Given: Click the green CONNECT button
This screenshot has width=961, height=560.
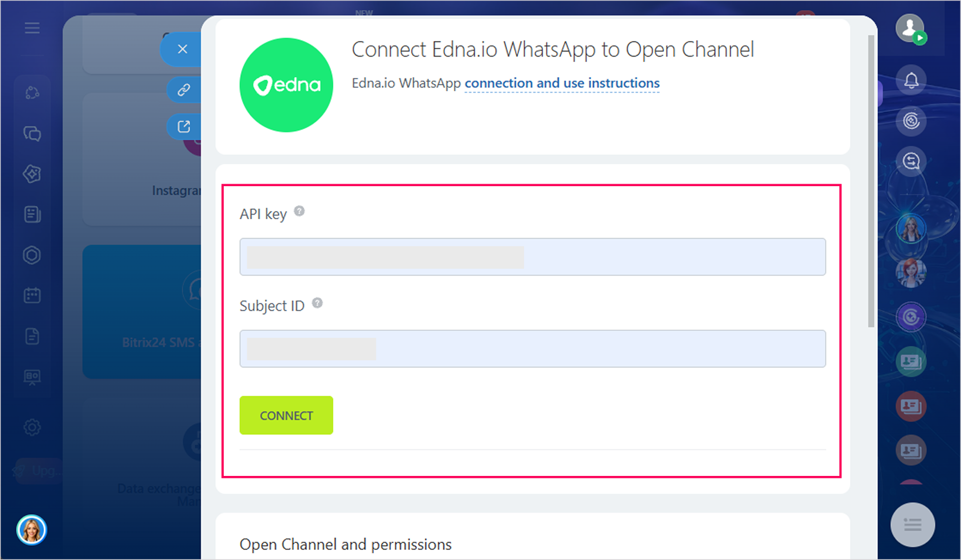Looking at the screenshot, I should (x=286, y=415).
